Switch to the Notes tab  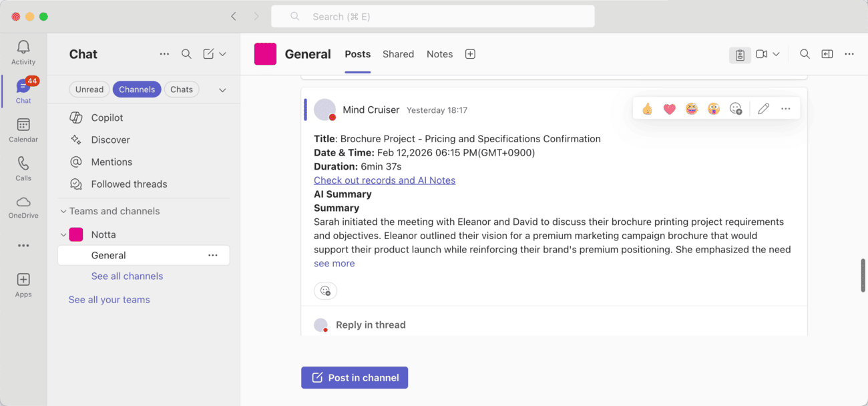pyautogui.click(x=440, y=54)
